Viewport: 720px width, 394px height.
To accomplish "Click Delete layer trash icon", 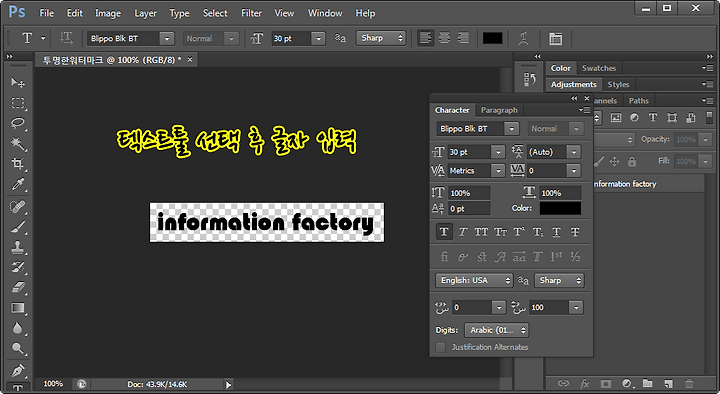I will coord(689,383).
